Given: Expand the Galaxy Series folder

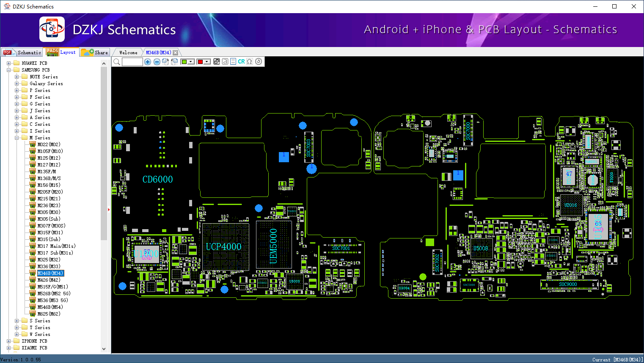Looking at the screenshot, I should pos(17,83).
